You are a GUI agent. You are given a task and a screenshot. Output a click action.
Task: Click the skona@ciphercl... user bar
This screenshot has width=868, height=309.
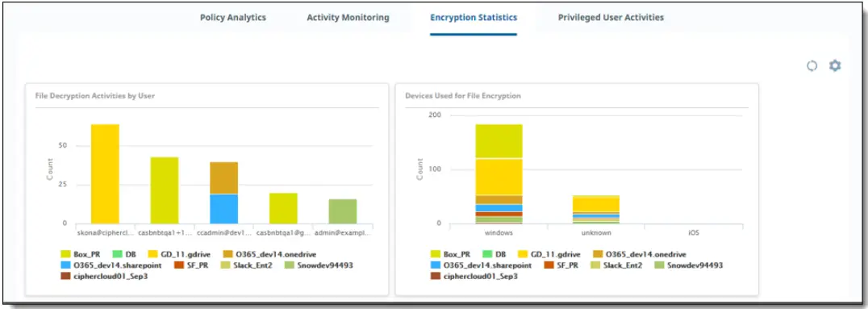pyautogui.click(x=105, y=174)
